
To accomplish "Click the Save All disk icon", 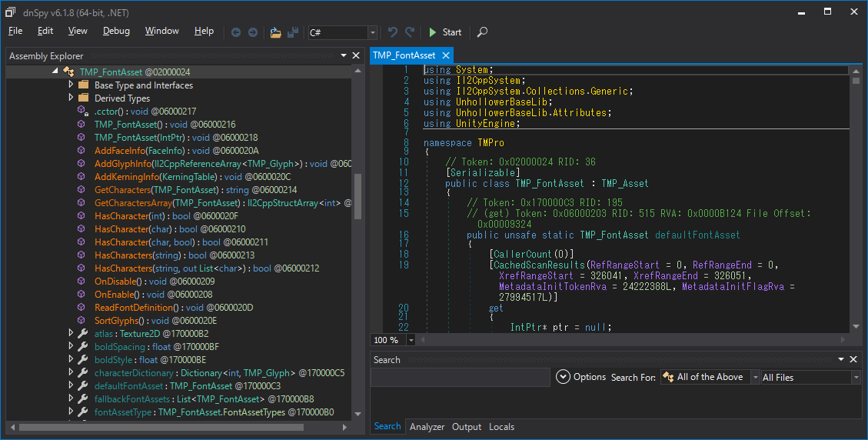I will (293, 33).
